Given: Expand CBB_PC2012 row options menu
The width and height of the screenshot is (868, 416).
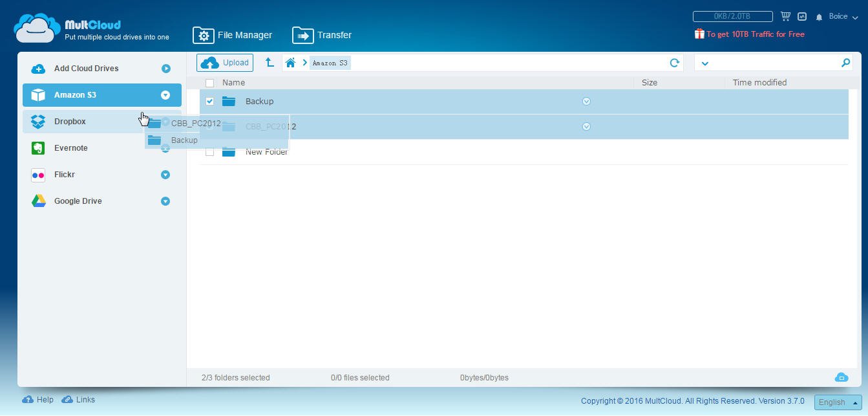Looking at the screenshot, I should 586,126.
